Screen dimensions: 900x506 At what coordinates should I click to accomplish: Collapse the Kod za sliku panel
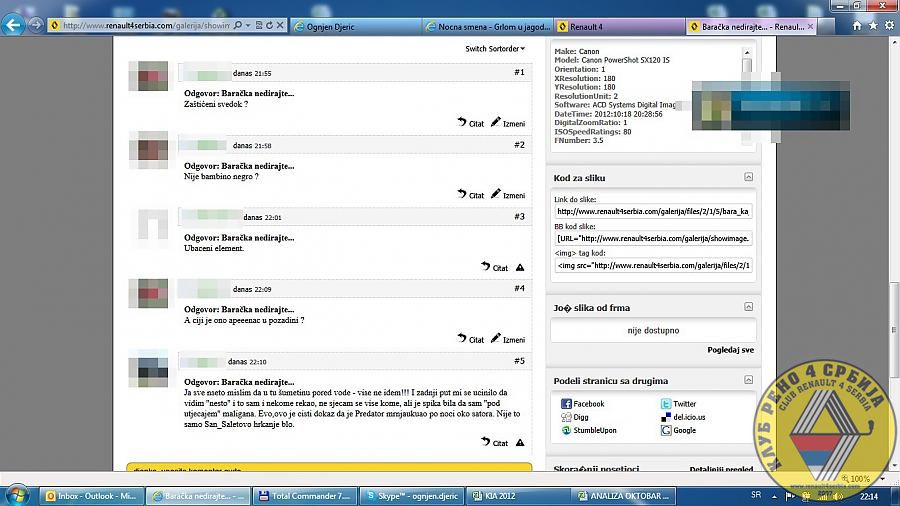pos(748,177)
